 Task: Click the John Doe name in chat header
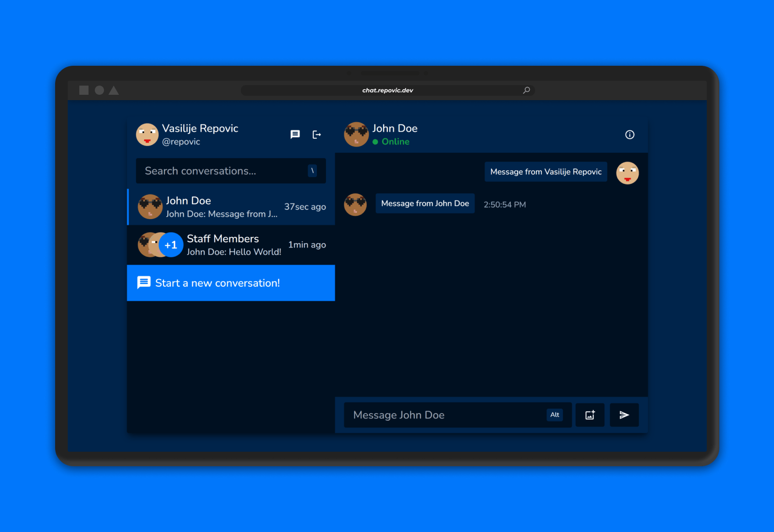[x=395, y=128]
